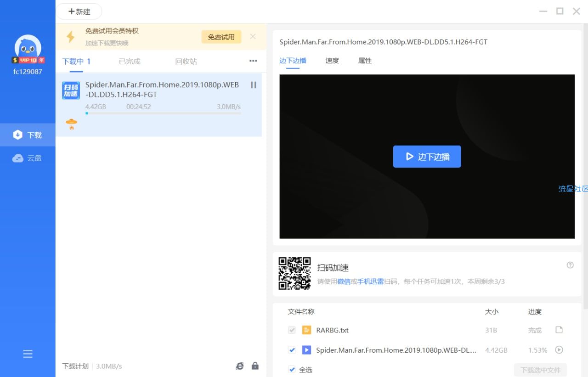
Task: Click the 完成 status of RARBG.txt
Action: click(535, 330)
